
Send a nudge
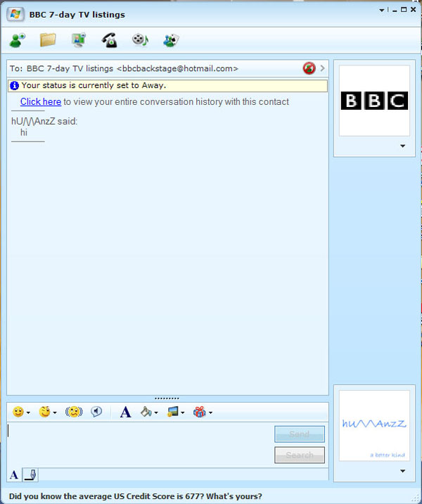74,412
